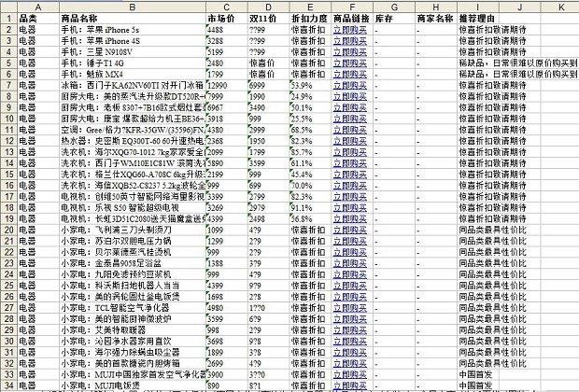Screen dimensions: 579x392
Task: Click the 商家名称 header cell
Action: (x=436, y=19)
